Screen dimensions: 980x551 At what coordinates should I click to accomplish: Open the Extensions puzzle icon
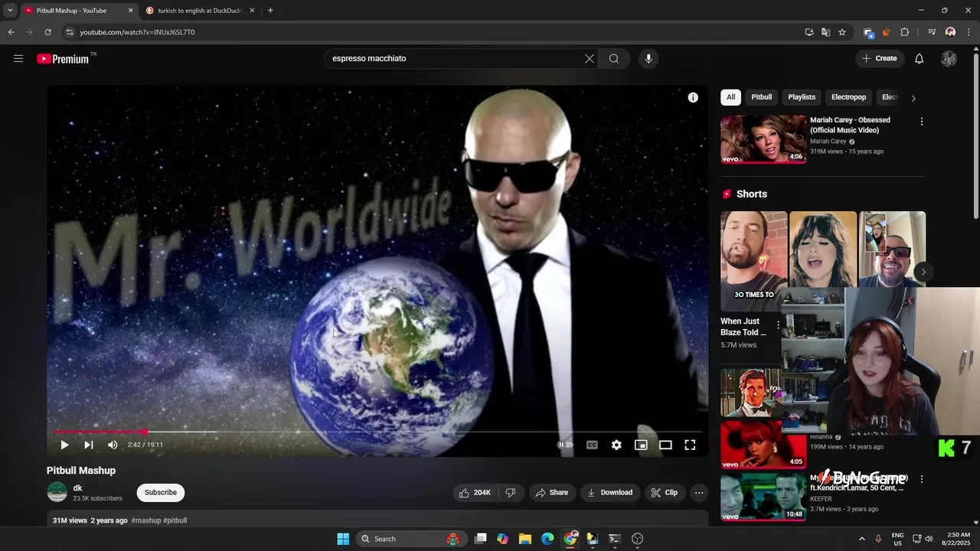(905, 32)
